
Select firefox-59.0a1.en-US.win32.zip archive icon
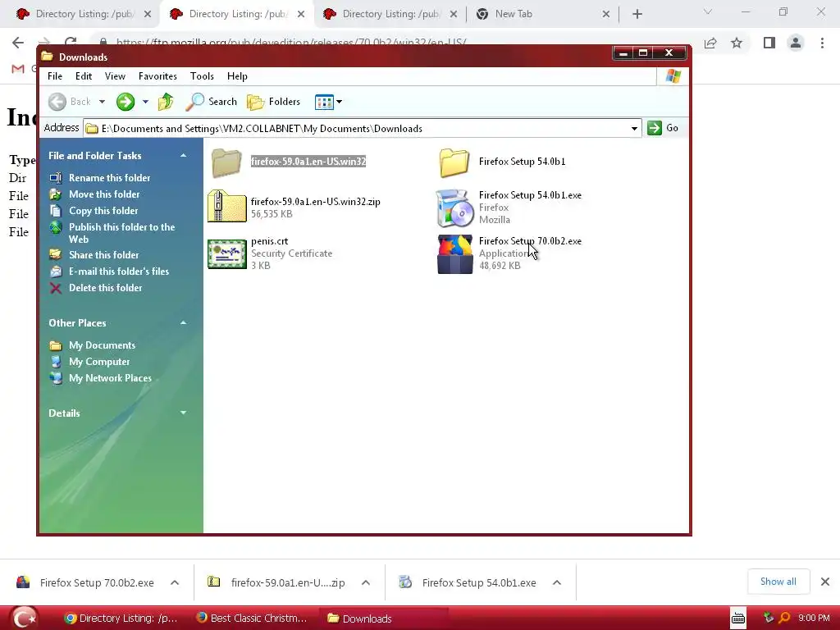[x=226, y=206]
